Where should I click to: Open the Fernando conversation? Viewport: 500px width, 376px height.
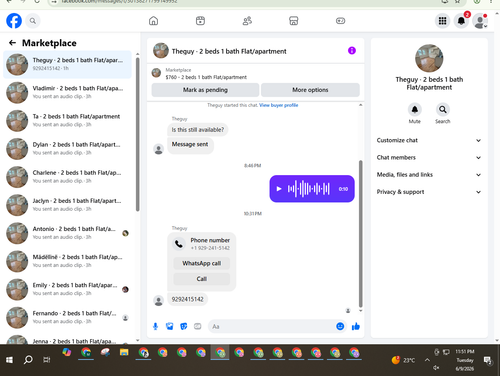coord(67,317)
